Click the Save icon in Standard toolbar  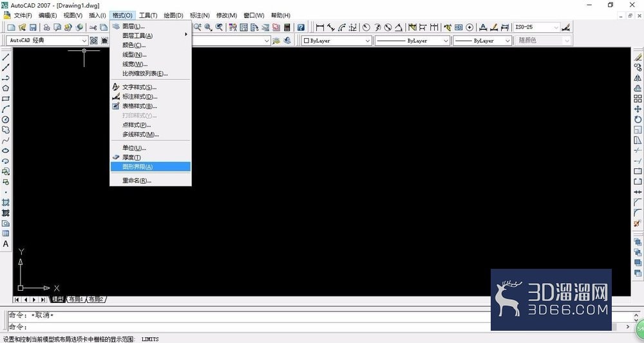point(33,28)
